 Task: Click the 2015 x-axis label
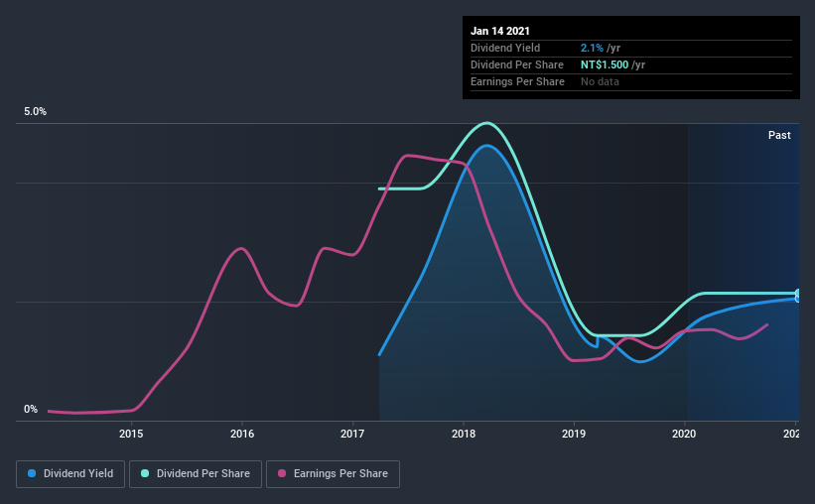[131, 434]
